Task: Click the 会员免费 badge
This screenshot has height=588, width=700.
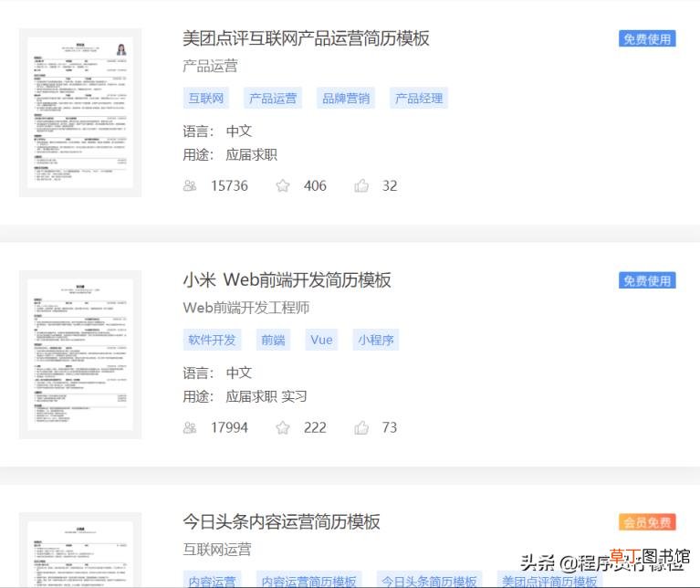Action: (647, 522)
